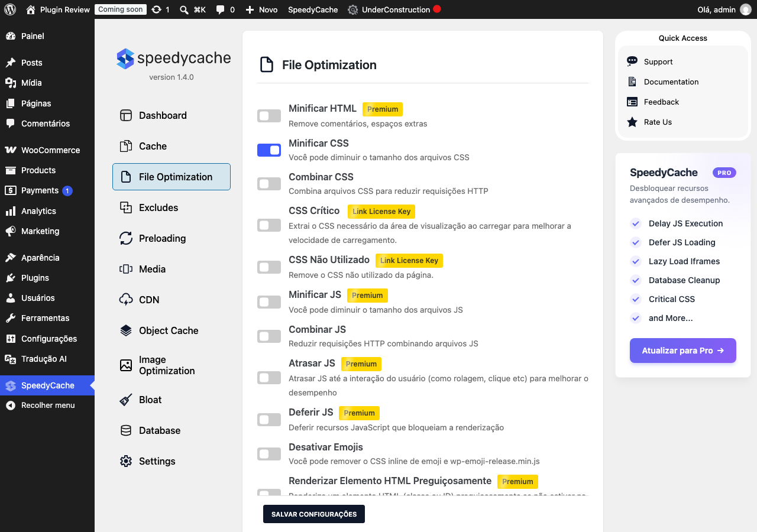
Task: Click the Settings gear icon
Action: 126,461
